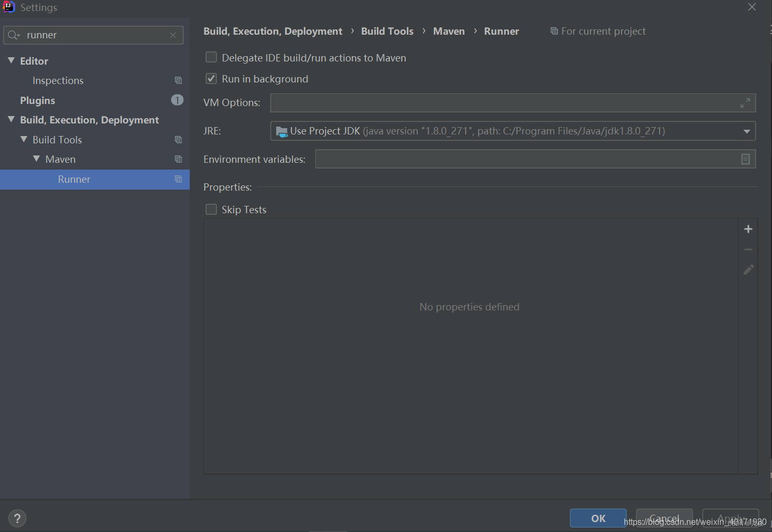Click the Cancel button
The height and width of the screenshot is (532, 772).
coord(664,518)
